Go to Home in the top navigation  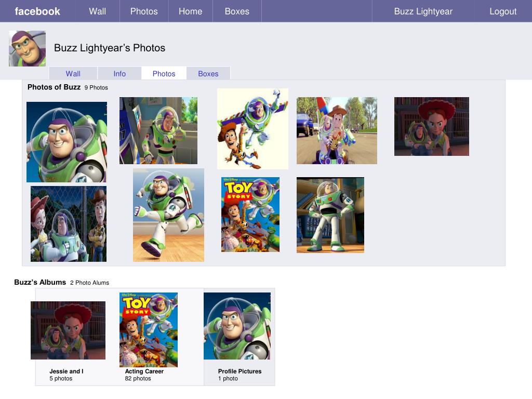tap(190, 11)
